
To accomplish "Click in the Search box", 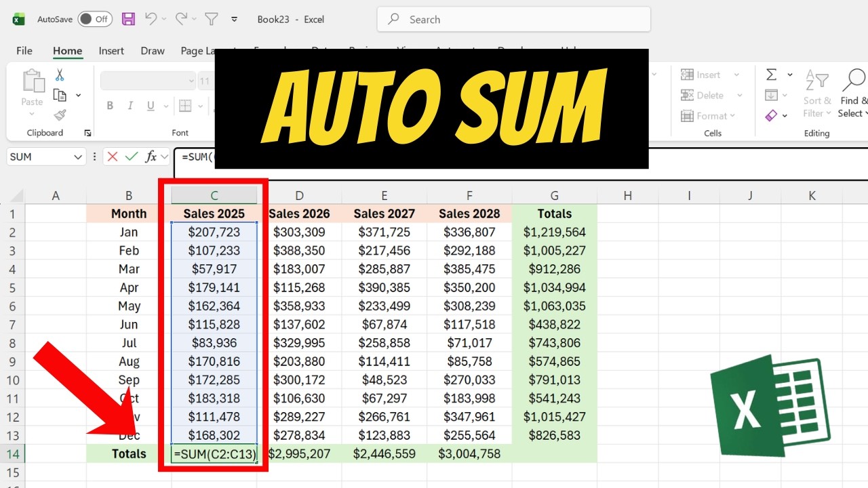I will tap(513, 20).
